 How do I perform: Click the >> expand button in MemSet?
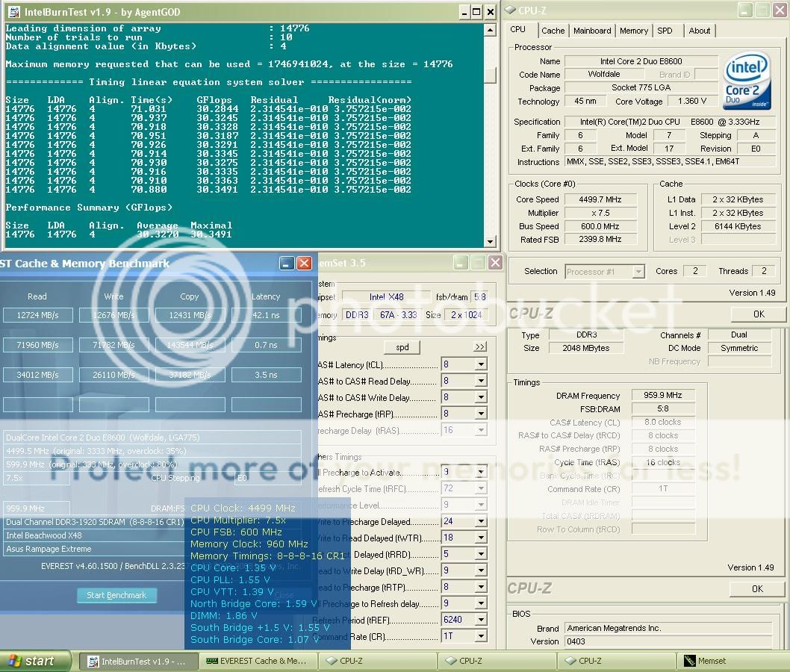(480, 347)
